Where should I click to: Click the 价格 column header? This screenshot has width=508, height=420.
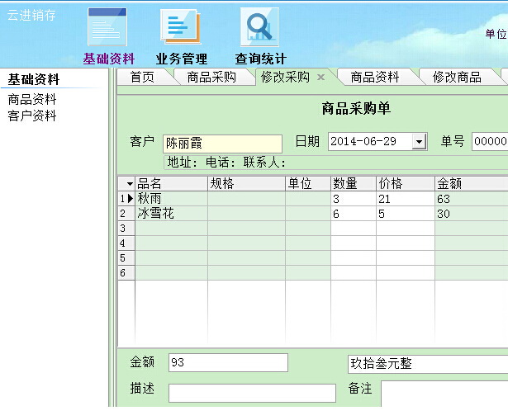pos(406,183)
